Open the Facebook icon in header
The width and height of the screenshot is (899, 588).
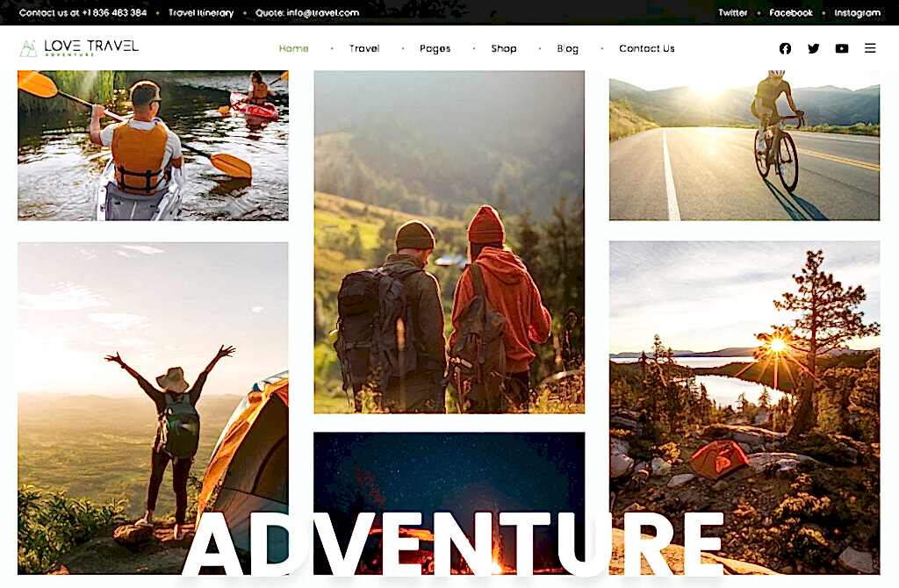pos(785,49)
